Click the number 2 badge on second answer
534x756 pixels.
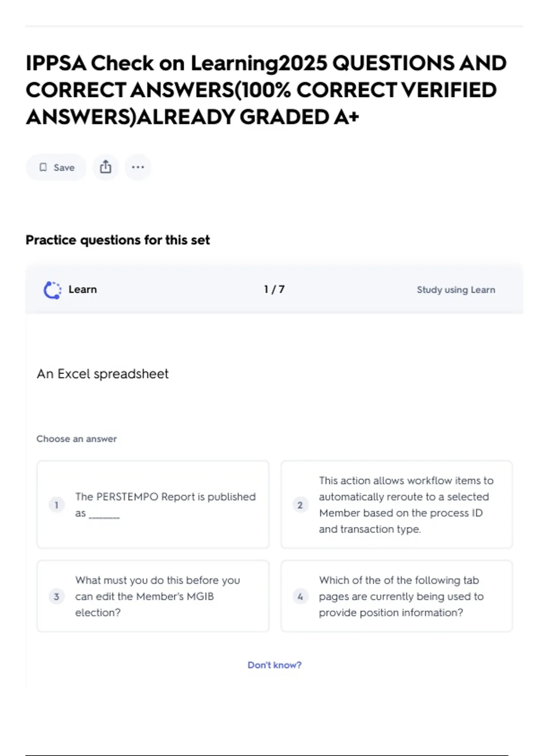point(300,505)
